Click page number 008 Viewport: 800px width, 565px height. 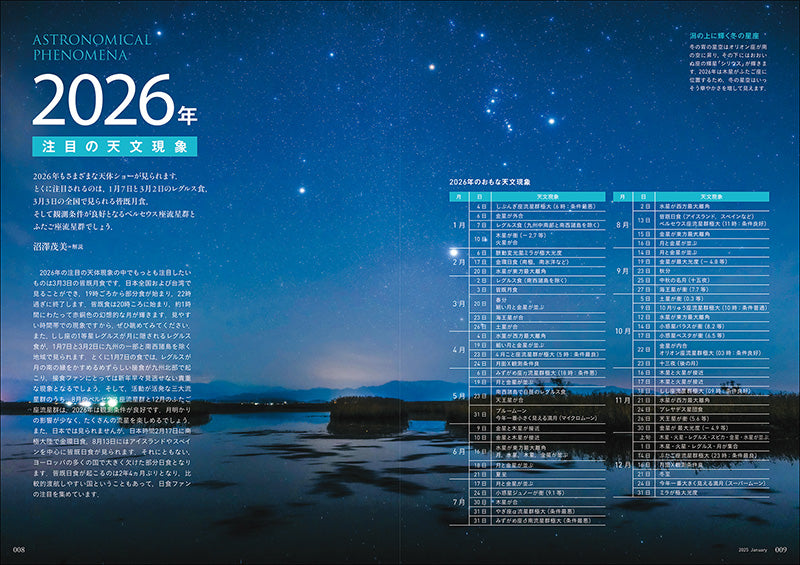pyautogui.click(x=18, y=551)
